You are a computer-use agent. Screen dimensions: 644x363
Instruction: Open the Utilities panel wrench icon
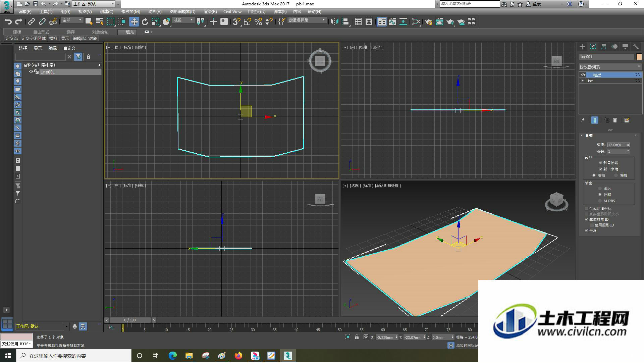(636, 47)
